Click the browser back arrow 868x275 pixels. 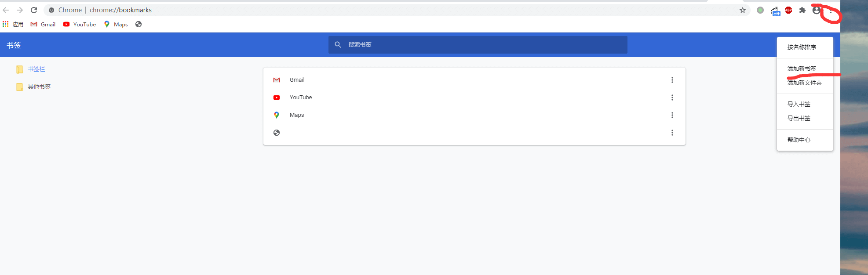click(6, 10)
